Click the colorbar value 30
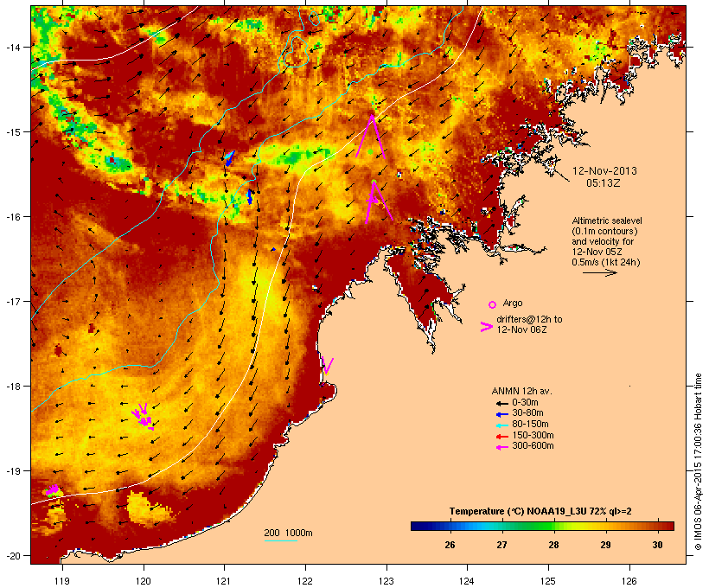Viewport: 709px width, 588px height. click(657, 545)
